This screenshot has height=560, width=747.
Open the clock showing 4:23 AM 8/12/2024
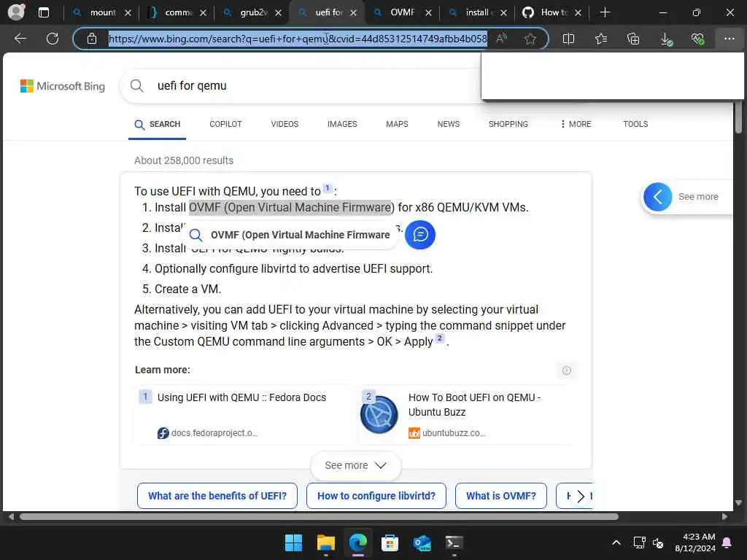coord(695,542)
